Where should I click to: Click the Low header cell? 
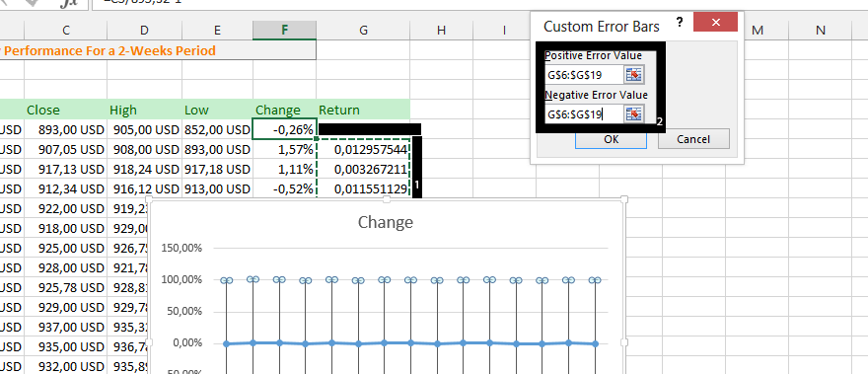pos(218,110)
